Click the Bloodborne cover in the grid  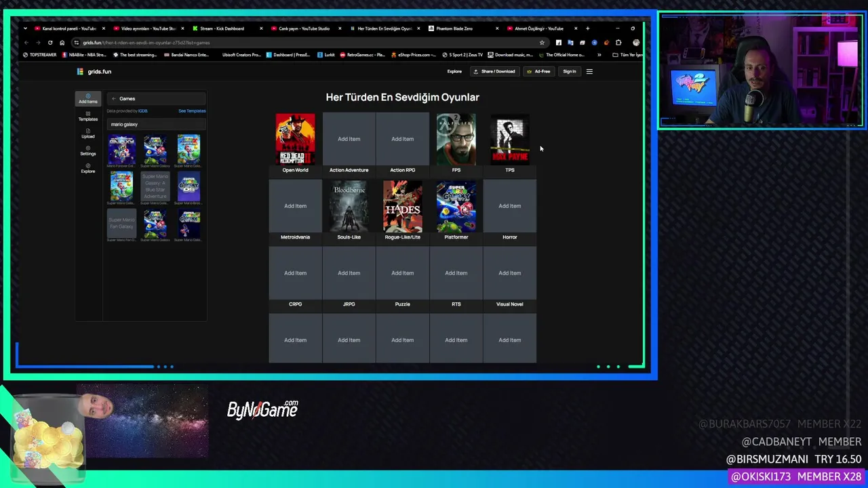click(349, 206)
